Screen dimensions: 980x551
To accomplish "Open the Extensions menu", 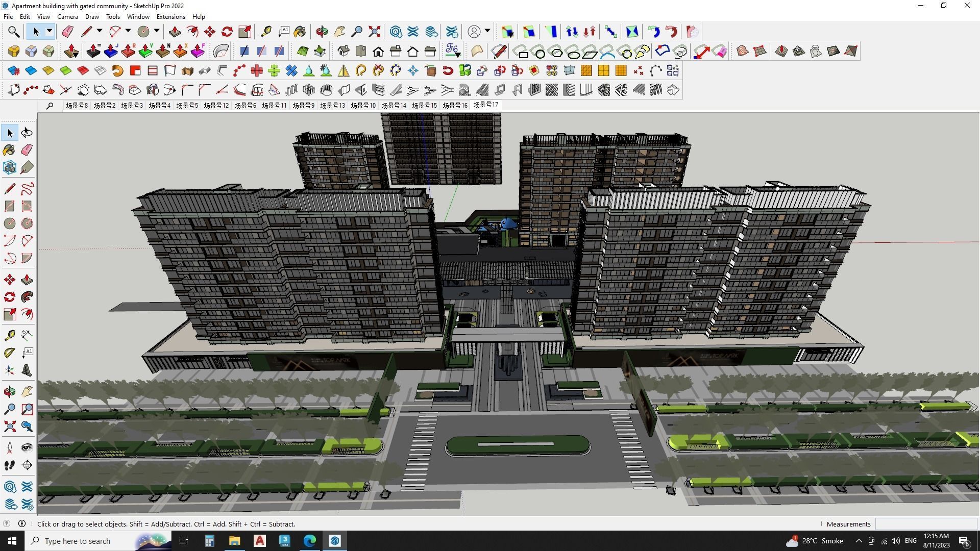I will [170, 16].
